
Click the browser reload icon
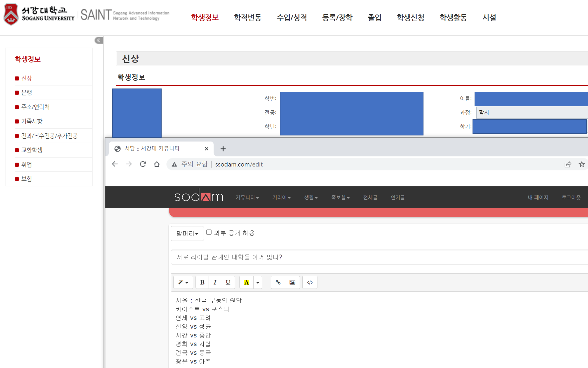(x=143, y=164)
